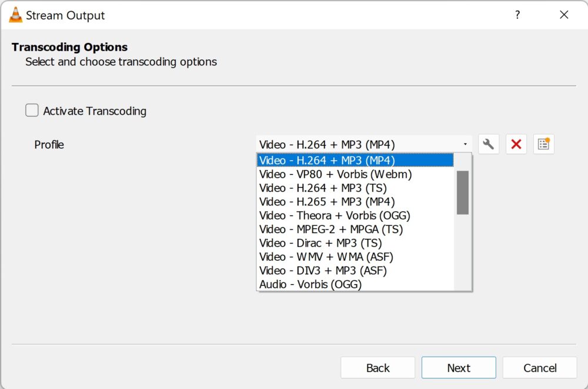The height and width of the screenshot is (389, 588).
Task: Go back with the Back button
Action: (x=377, y=367)
